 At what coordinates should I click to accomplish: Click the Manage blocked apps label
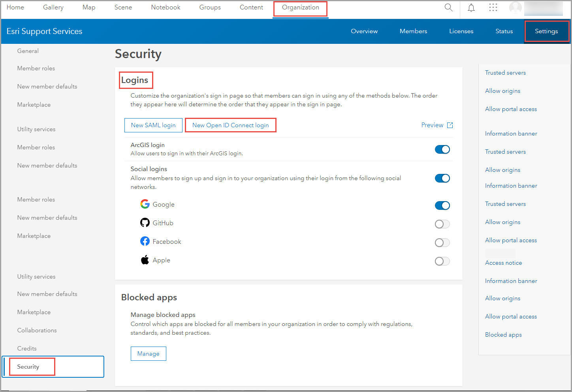pos(163,315)
